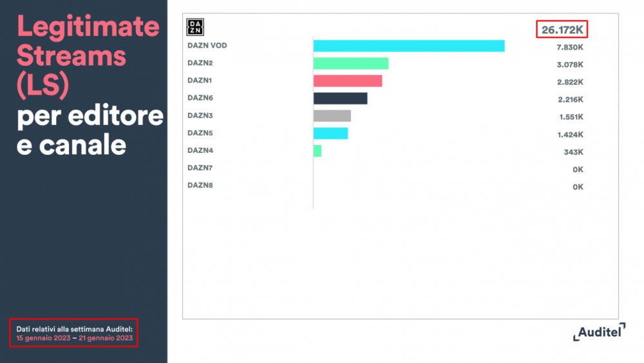Select the 2.216K value for DAZN6
Image resolution: width=644 pixels, height=363 pixels.
[x=570, y=99]
